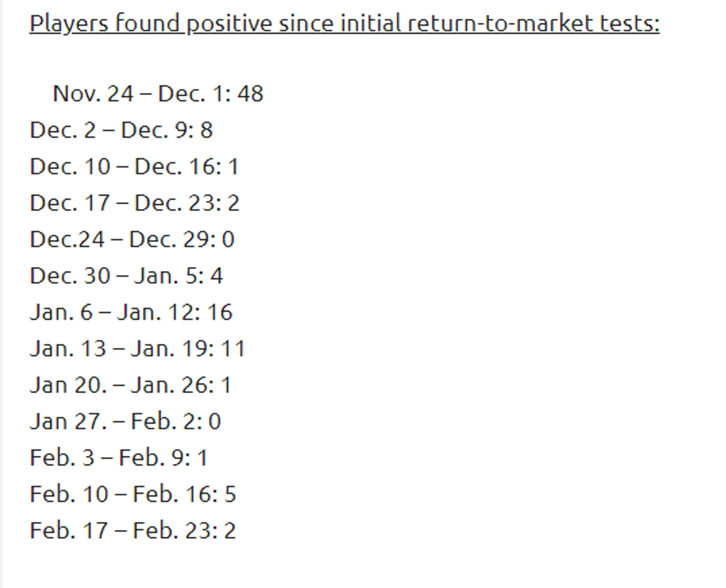Click the number 48 in the first row
The image size is (726, 588).
point(250,93)
